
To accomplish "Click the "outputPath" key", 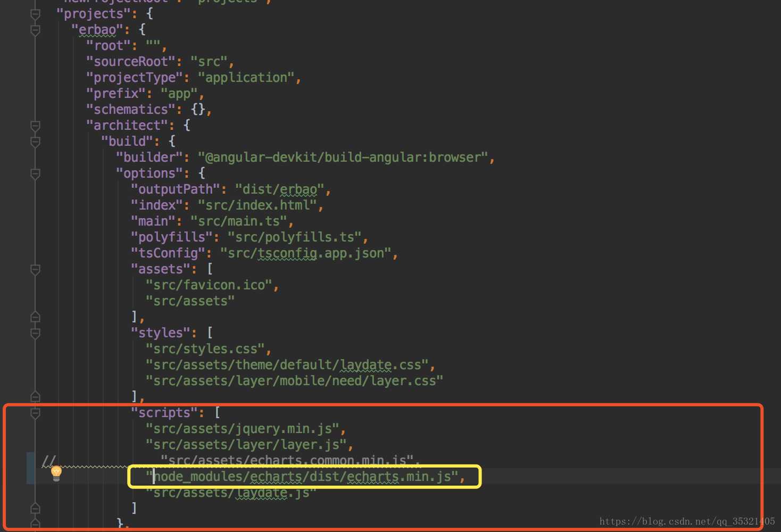I will pyautogui.click(x=175, y=189).
